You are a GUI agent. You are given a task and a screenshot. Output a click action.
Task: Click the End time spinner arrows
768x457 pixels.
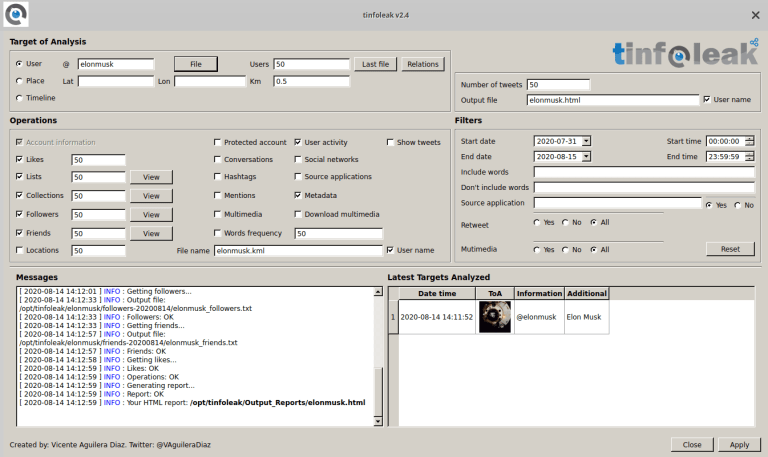coord(749,156)
